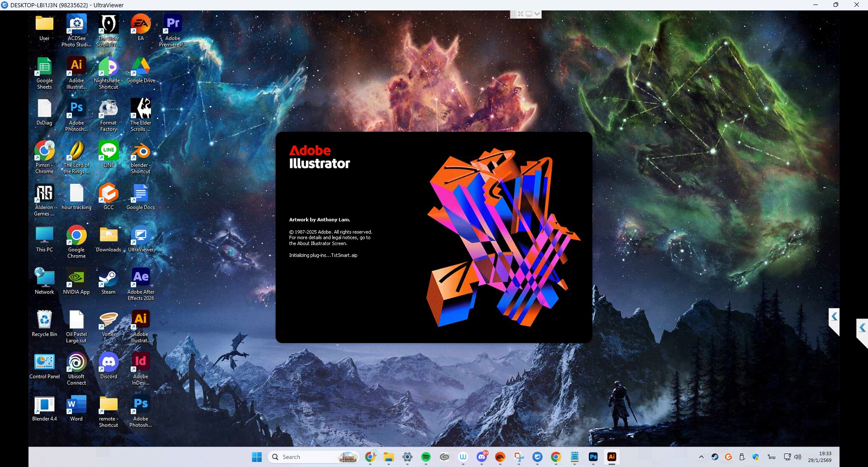
Task: Open the volume control in the tray
Action: [798, 457]
